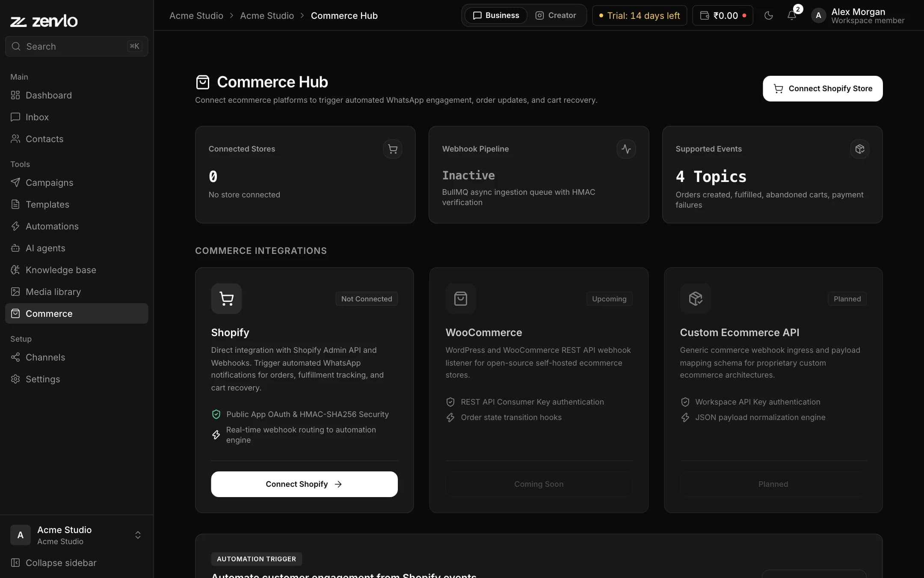This screenshot has width=924, height=578.
Task: Click the Coming Soon button
Action: pos(539,484)
